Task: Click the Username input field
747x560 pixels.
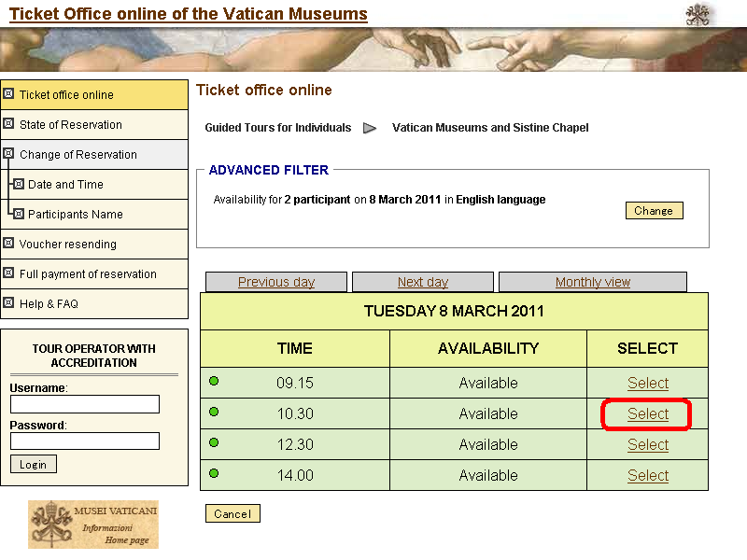Action: (x=85, y=404)
